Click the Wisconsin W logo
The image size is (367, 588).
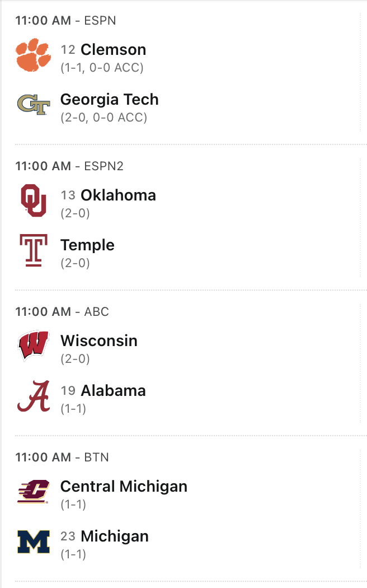coord(33,346)
